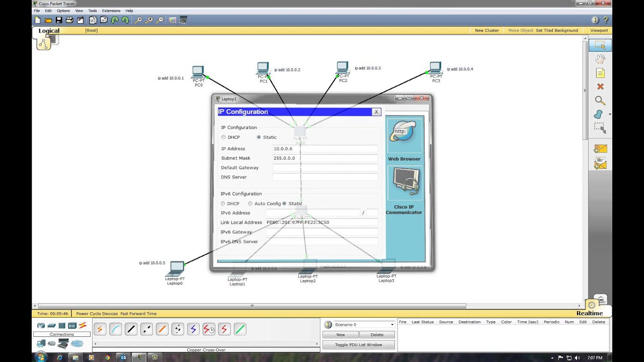Select the Inspect magnifier tool

coord(600,101)
